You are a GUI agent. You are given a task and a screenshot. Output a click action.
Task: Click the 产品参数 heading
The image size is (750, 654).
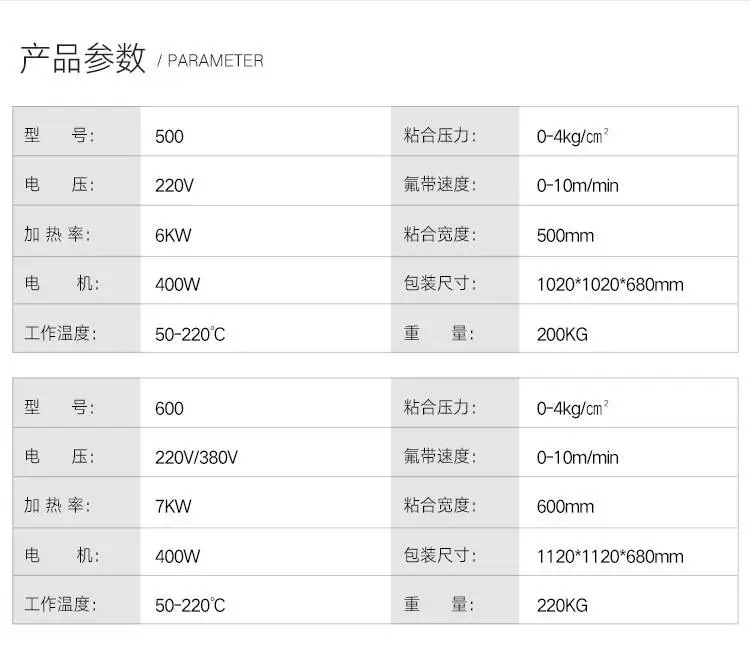point(83,59)
